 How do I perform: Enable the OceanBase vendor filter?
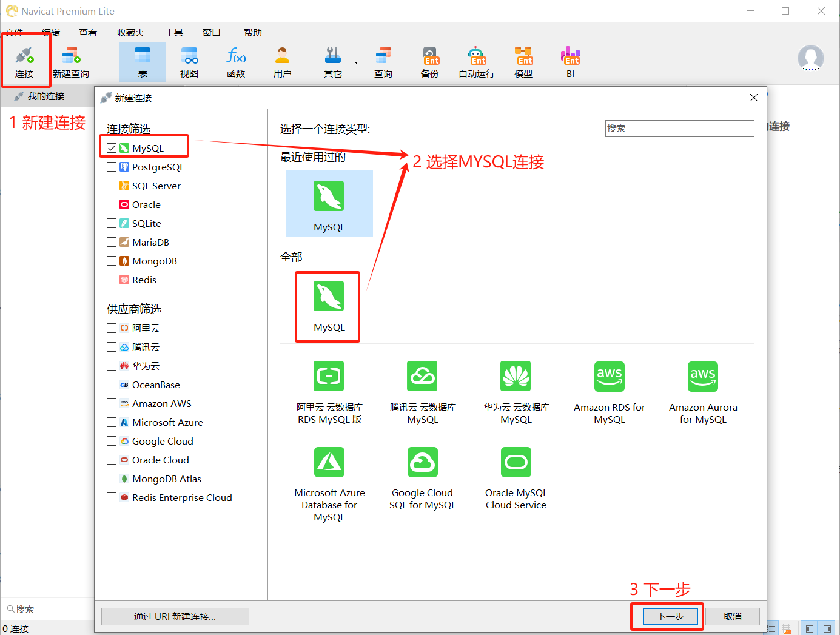[x=112, y=385]
